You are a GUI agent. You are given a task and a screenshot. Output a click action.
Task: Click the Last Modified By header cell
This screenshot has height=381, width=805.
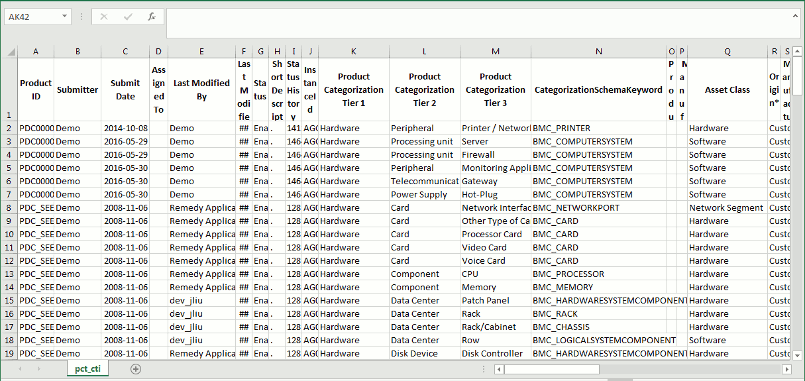pyautogui.click(x=202, y=90)
